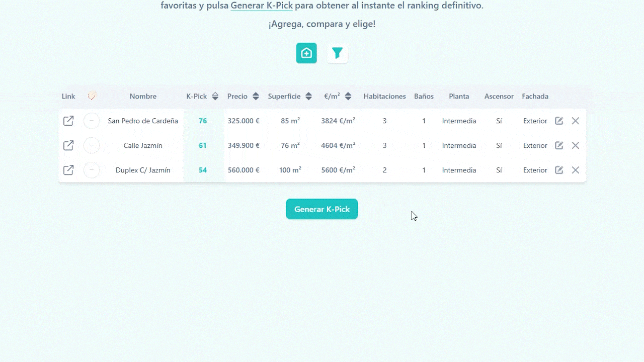Viewport: 644px width, 362px height.
Task: Open external link for Calle Jazmín
Action: 68,146
